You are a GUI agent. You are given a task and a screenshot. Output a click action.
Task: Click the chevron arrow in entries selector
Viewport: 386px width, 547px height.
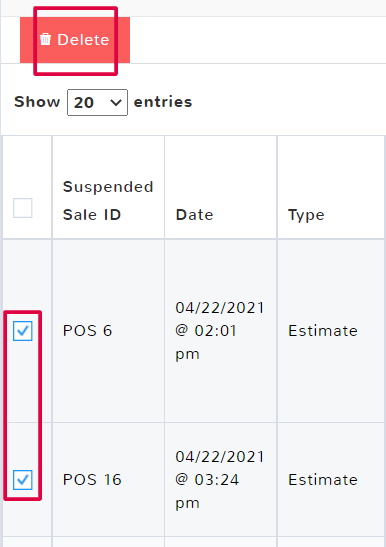116,103
